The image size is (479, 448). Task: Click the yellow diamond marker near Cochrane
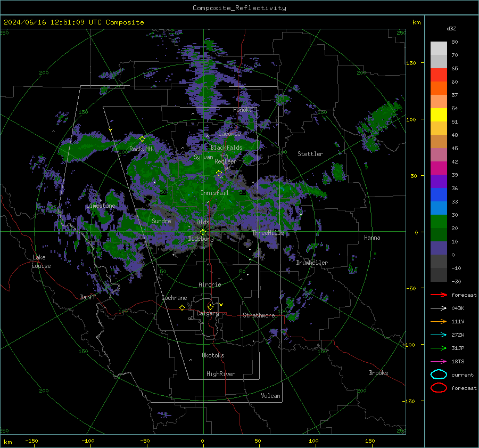pos(183,308)
